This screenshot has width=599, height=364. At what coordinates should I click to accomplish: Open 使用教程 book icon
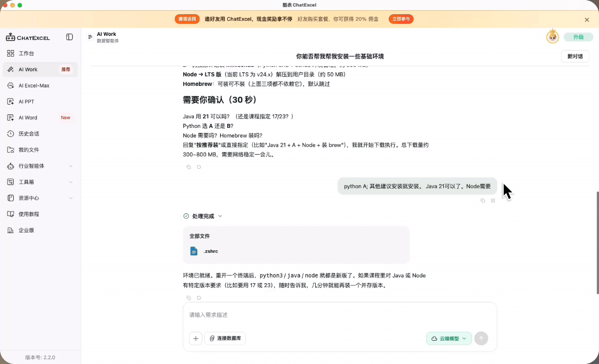point(11,214)
